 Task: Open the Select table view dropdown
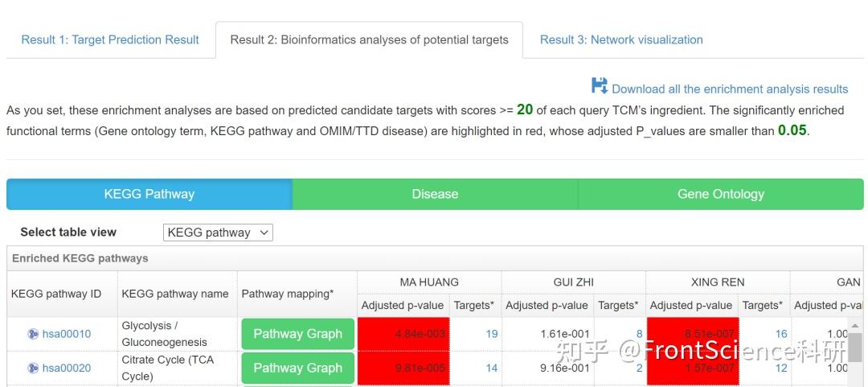point(218,233)
